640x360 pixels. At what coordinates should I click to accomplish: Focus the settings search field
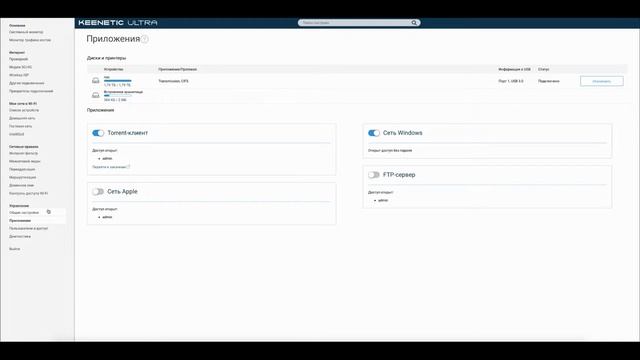355,23
